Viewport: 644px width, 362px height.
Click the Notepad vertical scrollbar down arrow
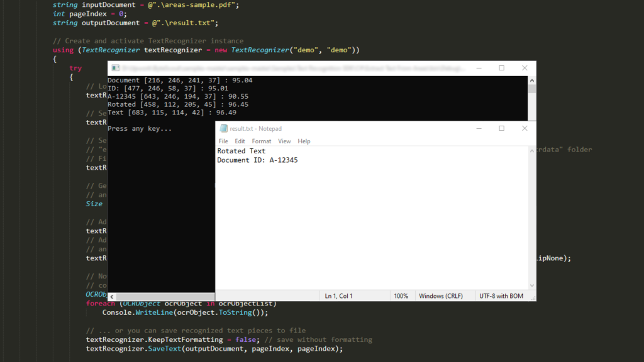click(x=532, y=286)
